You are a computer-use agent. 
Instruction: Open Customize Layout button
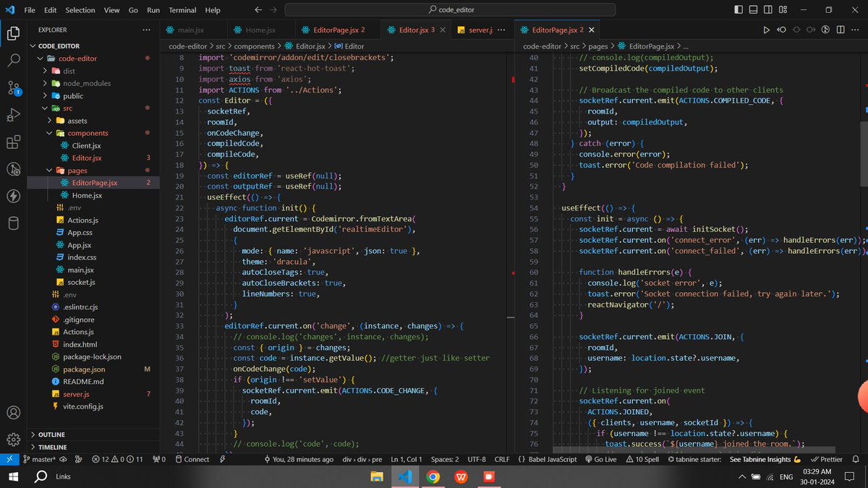783,10
